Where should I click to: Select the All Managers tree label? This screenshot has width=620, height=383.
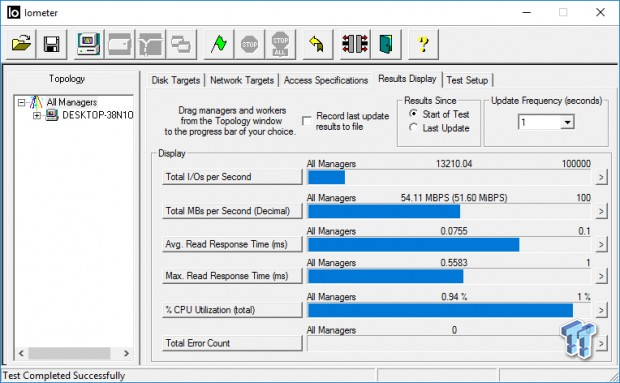(x=72, y=102)
